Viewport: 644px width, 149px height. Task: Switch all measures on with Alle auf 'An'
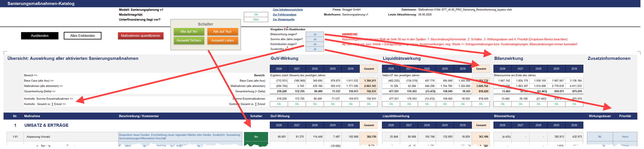[189, 32]
